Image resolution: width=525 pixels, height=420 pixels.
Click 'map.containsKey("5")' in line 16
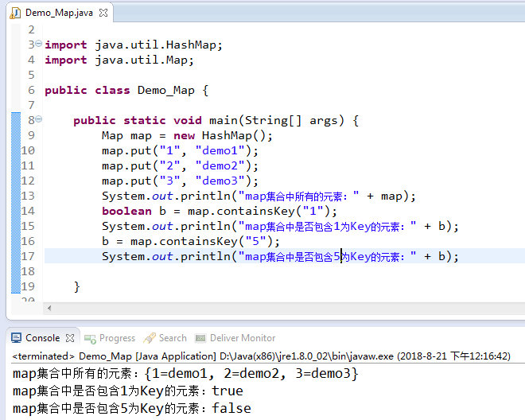tap(201, 241)
